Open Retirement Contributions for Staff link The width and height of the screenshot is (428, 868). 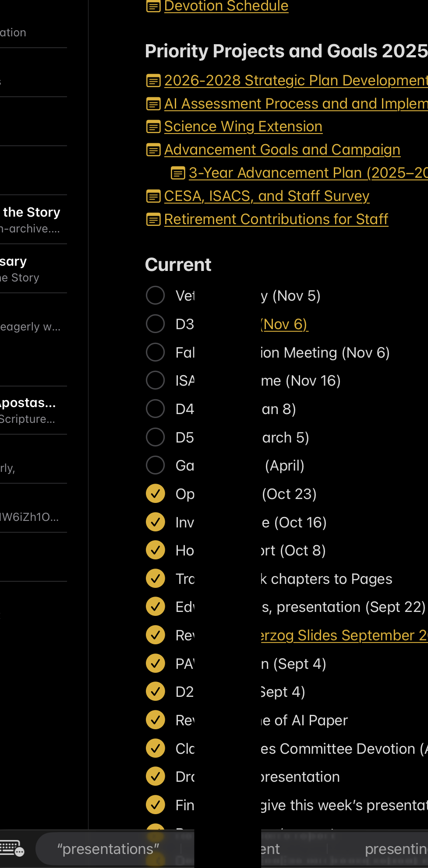[276, 219]
